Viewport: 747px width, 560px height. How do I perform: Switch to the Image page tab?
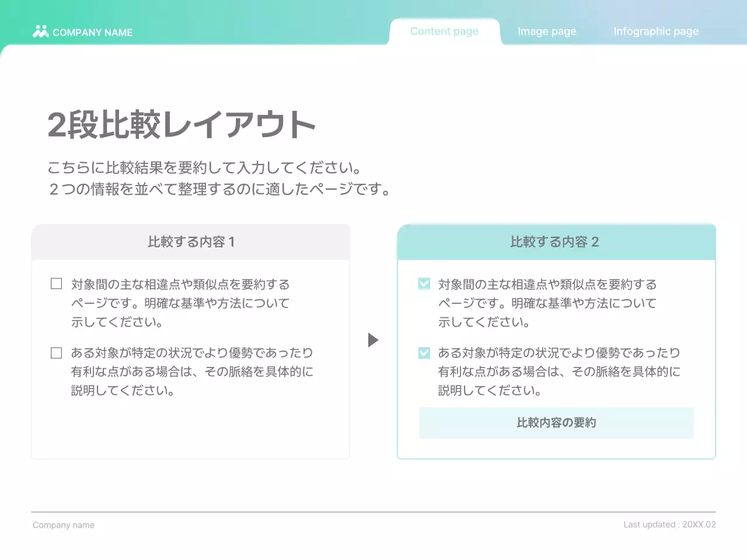546,31
